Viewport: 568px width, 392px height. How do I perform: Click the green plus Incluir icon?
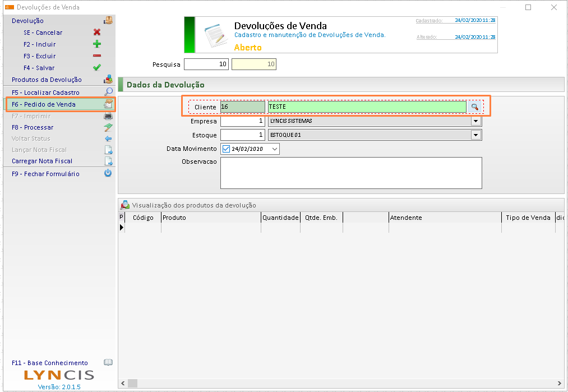click(97, 44)
